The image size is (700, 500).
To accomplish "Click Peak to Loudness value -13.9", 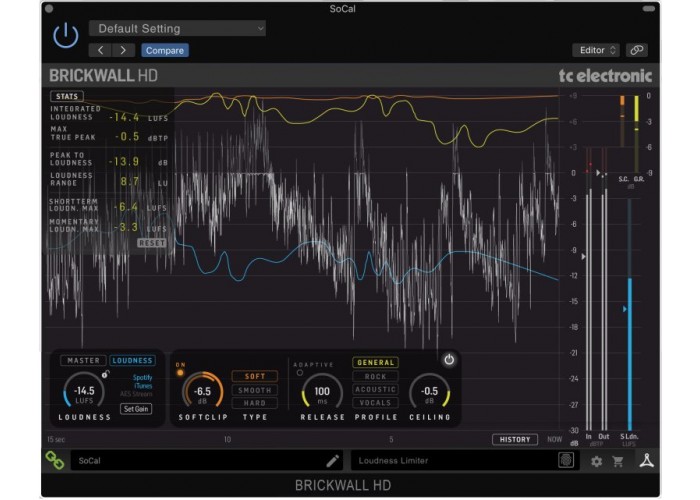I will (x=125, y=162).
